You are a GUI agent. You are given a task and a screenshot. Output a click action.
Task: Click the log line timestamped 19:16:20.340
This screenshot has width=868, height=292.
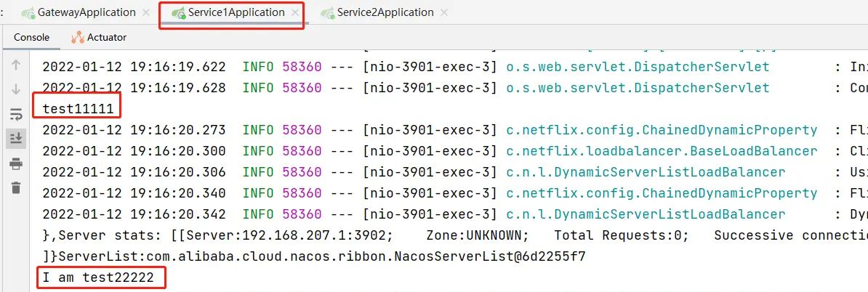click(x=455, y=193)
